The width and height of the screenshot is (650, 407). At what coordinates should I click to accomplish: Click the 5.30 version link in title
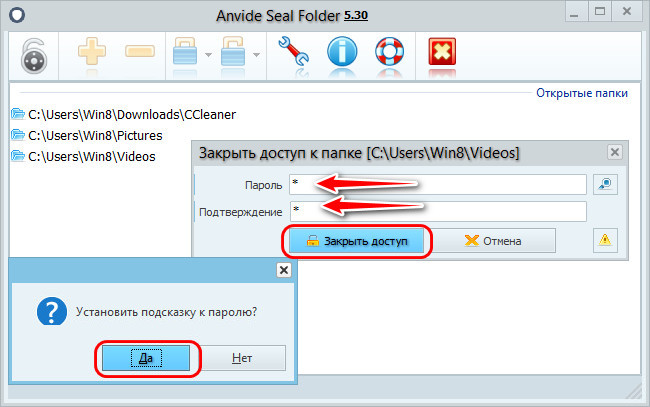pos(356,15)
